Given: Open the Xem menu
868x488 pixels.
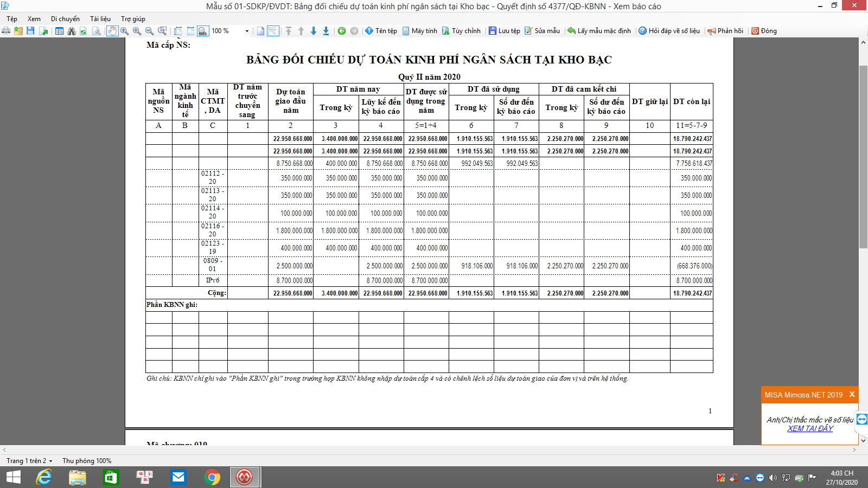Looking at the screenshot, I should coord(34,18).
